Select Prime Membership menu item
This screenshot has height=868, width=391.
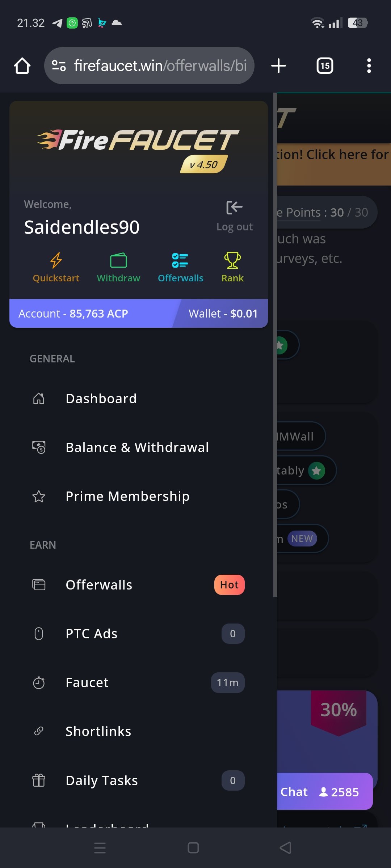point(138,496)
